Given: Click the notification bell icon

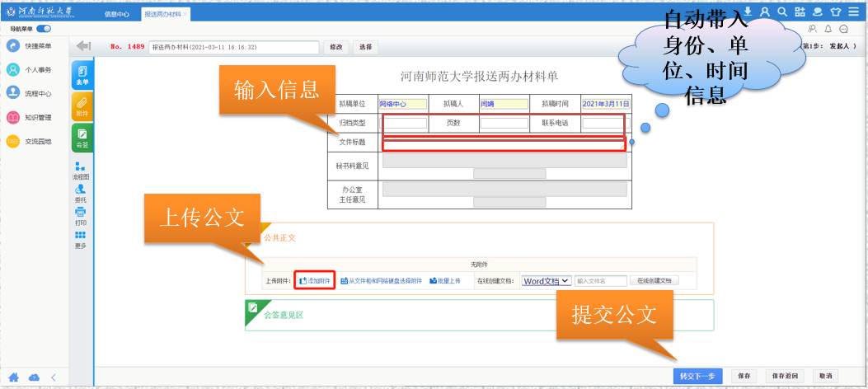Looking at the screenshot, I should click(x=828, y=29).
